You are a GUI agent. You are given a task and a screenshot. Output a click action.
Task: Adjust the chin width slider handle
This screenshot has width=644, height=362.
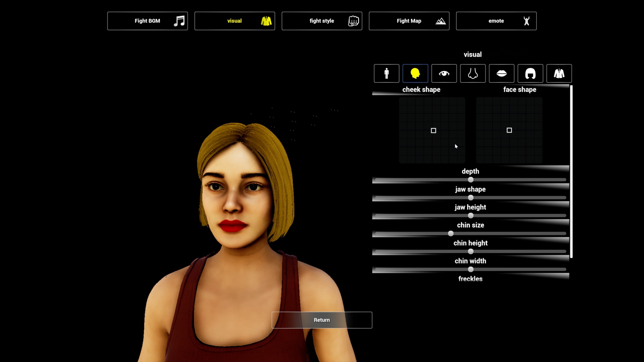tap(471, 269)
